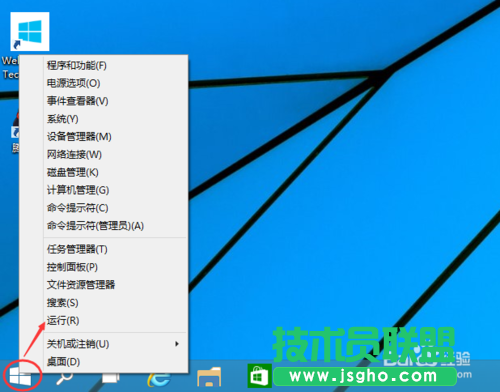This screenshot has height=392, width=500.
Task: Open 命令提示符(C)
Action: click(x=104, y=208)
